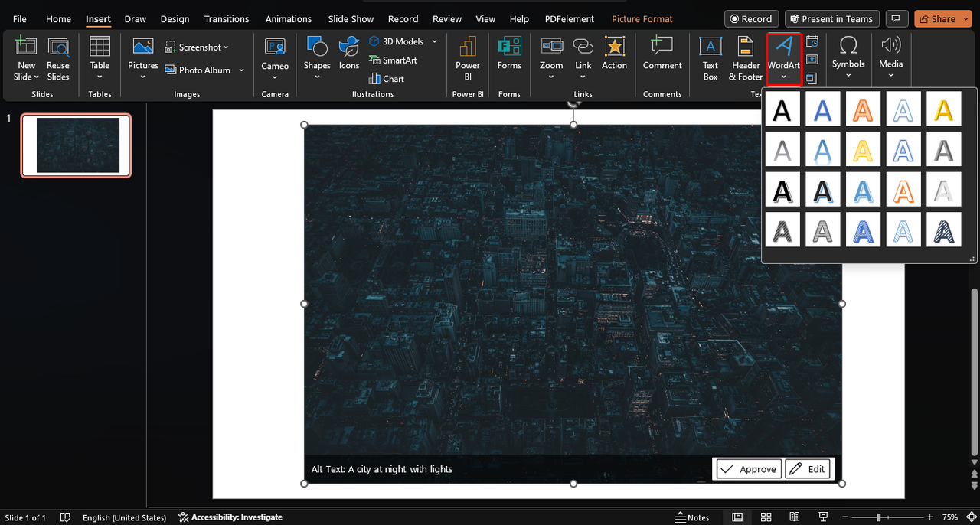Open Accessibility: Investigate
980x525 pixels.
(x=230, y=517)
